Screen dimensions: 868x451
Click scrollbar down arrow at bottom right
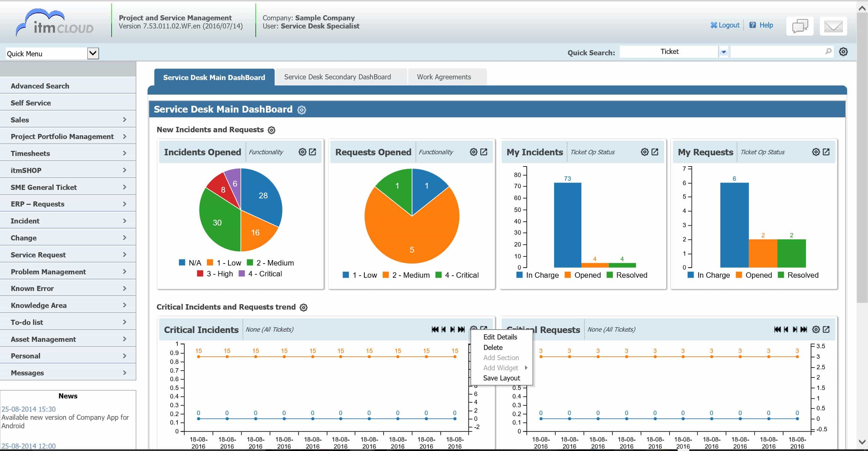click(862, 442)
